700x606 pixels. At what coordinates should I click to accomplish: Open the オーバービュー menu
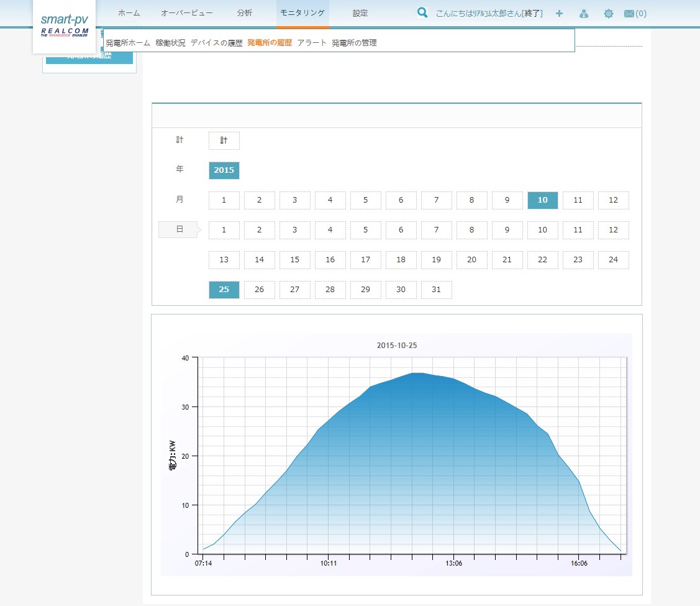[186, 13]
